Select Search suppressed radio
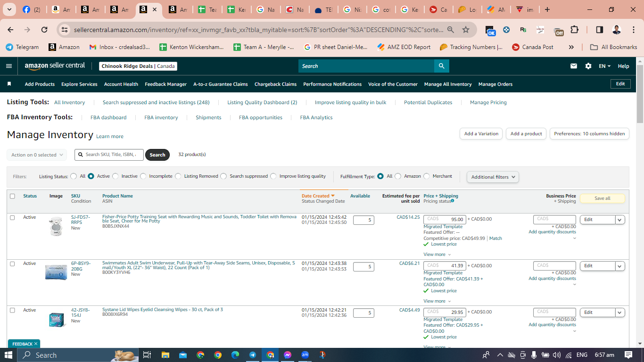The width and height of the screenshot is (644, 362). point(223,176)
